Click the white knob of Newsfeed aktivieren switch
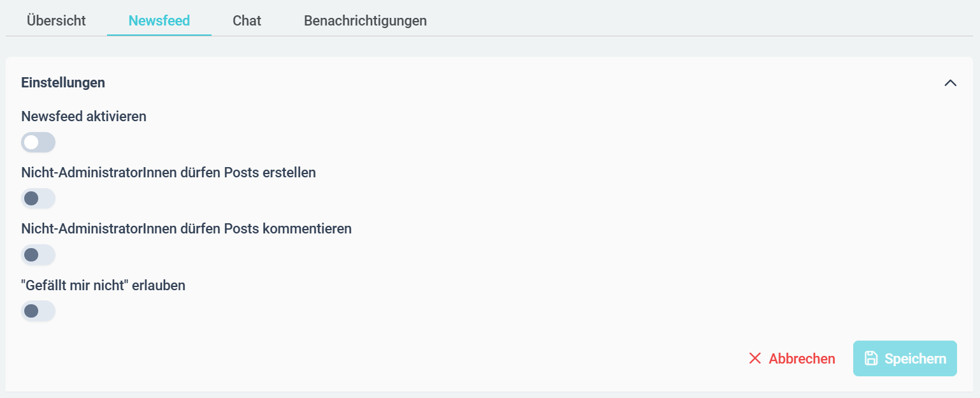 point(31,142)
